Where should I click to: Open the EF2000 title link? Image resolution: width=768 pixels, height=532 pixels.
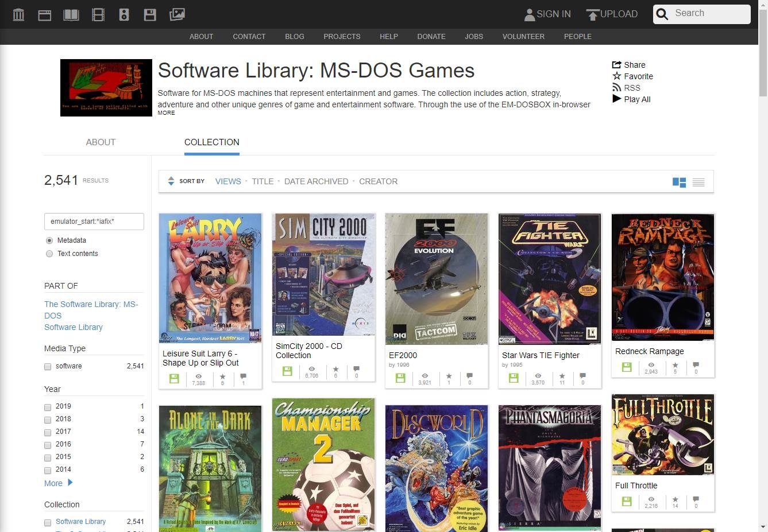tap(403, 355)
